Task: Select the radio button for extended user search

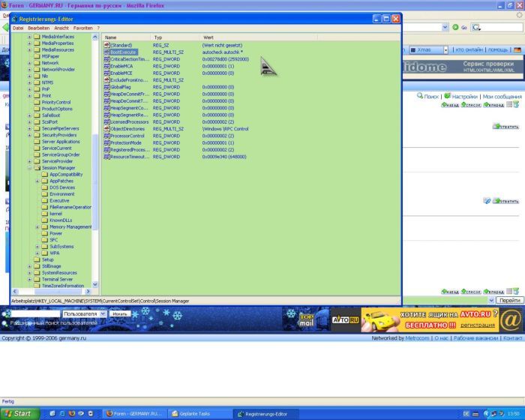Action: pyautogui.click(x=4, y=322)
